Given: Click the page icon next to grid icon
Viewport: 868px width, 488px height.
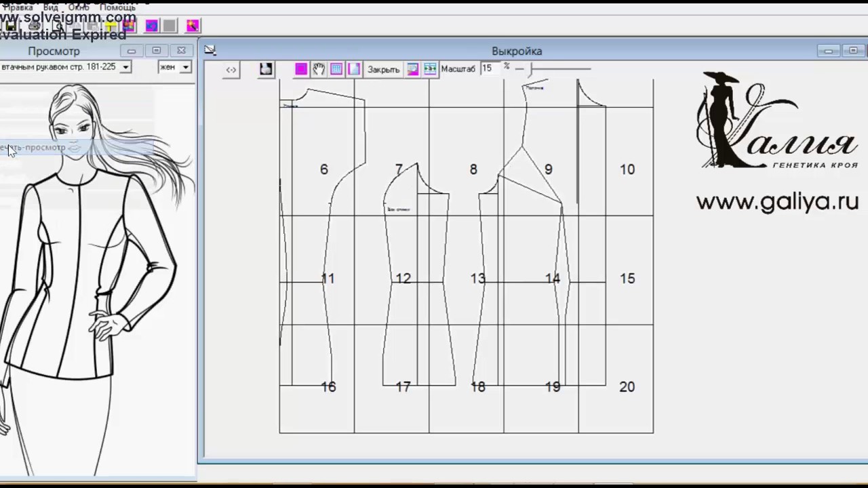Looking at the screenshot, I should point(354,69).
